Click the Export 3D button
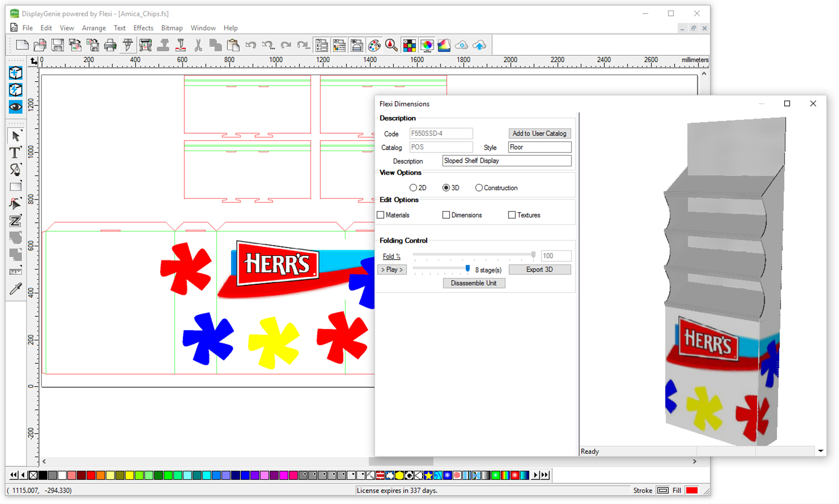This screenshot has height=504, width=839. pos(539,270)
